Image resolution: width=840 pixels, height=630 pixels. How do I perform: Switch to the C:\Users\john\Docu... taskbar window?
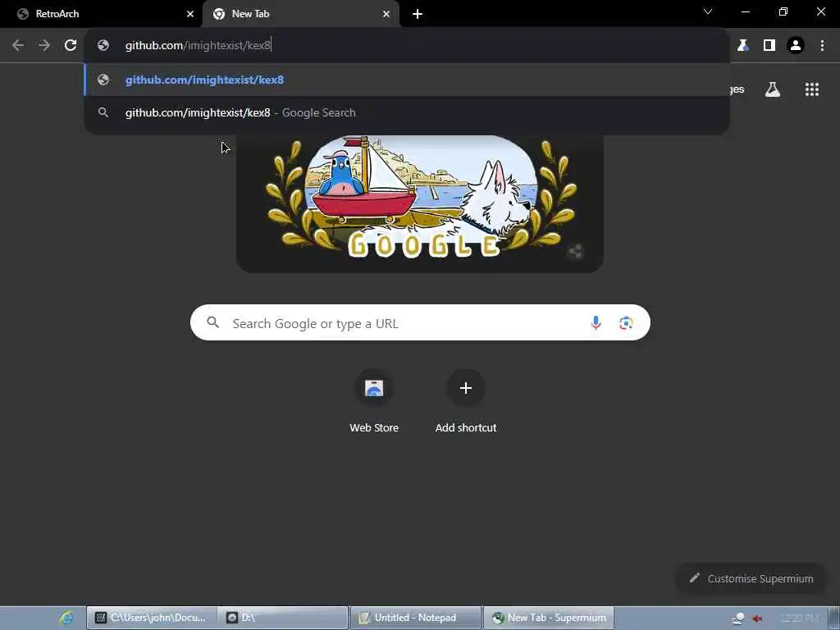[x=151, y=618]
